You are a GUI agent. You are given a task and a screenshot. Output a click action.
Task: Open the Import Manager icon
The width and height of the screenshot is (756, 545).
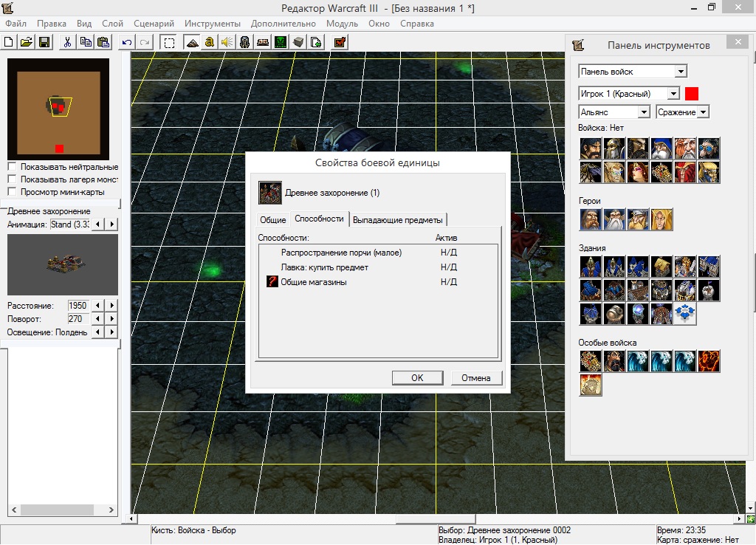pos(316,42)
